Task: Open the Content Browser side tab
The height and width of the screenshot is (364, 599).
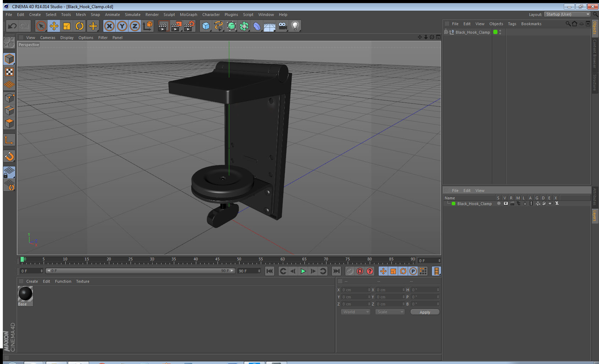Action: click(595, 54)
